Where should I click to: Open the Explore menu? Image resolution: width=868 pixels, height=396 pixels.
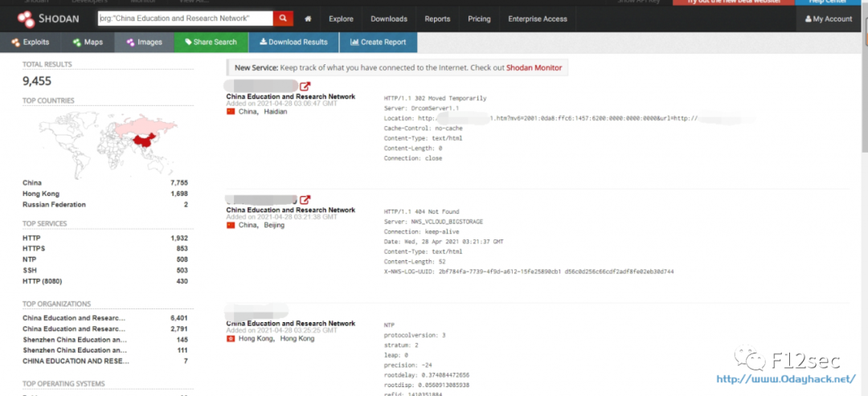tap(341, 18)
